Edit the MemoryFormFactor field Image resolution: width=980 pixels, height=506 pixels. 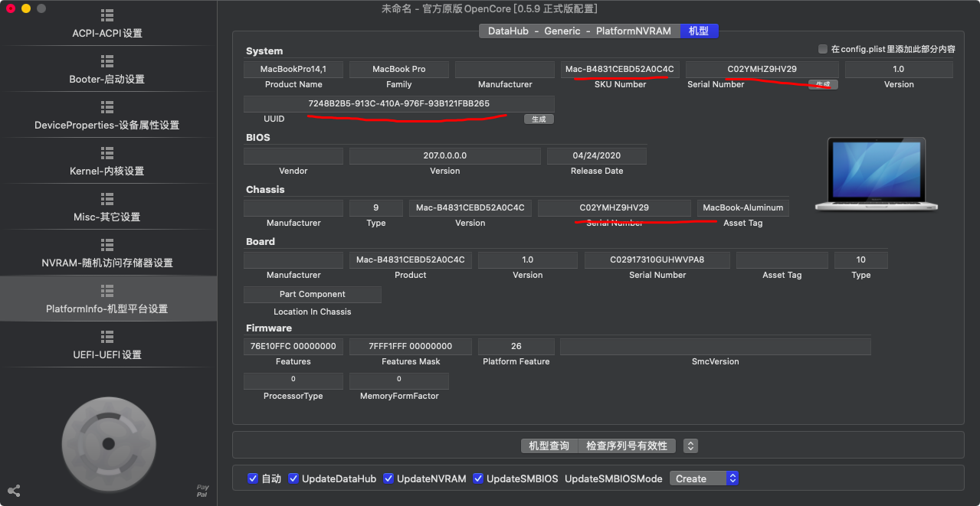399,380
